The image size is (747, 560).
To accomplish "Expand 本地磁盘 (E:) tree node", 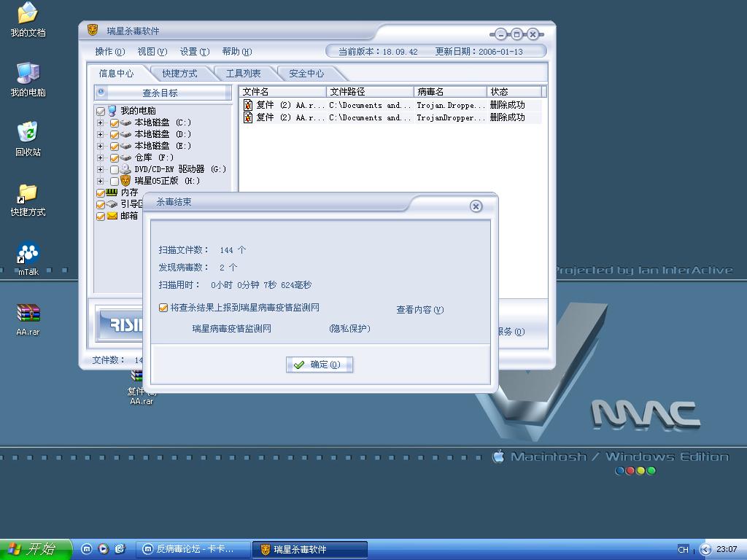I will (x=100, y=146).
